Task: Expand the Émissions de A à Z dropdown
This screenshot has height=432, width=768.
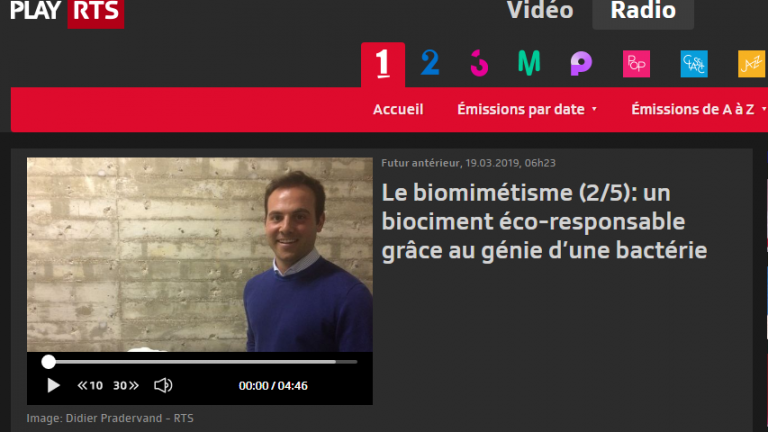Action: pos(699,109)
